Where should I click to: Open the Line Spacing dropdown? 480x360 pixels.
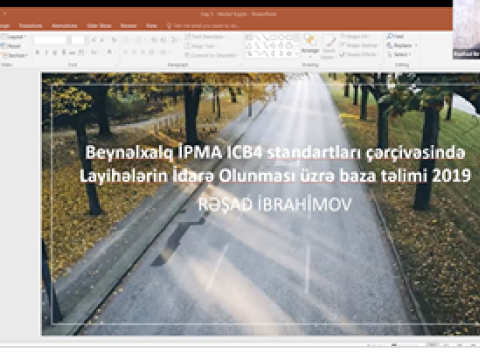pos(175,40)
